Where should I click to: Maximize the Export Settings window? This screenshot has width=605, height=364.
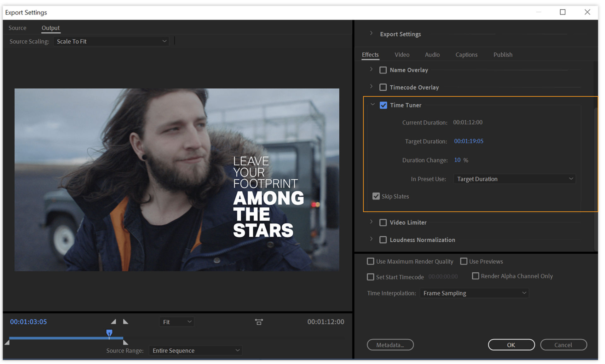[x=562, y=12]
